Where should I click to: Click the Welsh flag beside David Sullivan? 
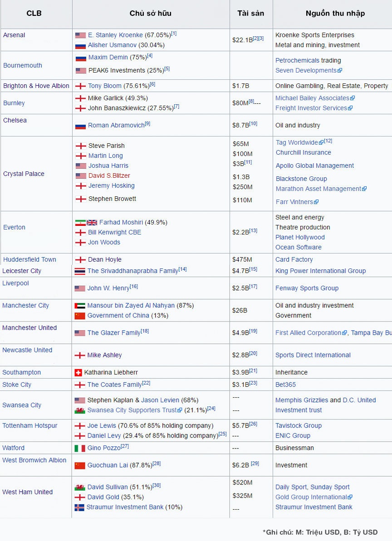point(80,487)
